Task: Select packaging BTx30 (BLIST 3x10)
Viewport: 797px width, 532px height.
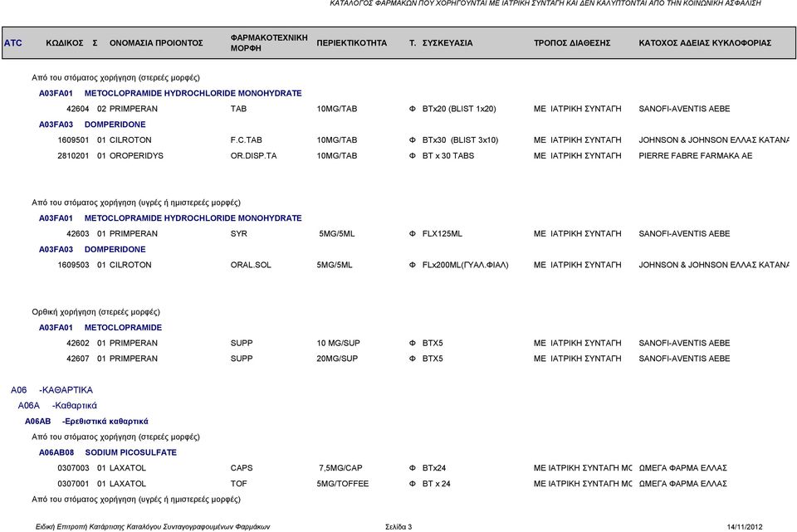Action: pos(460,139)
